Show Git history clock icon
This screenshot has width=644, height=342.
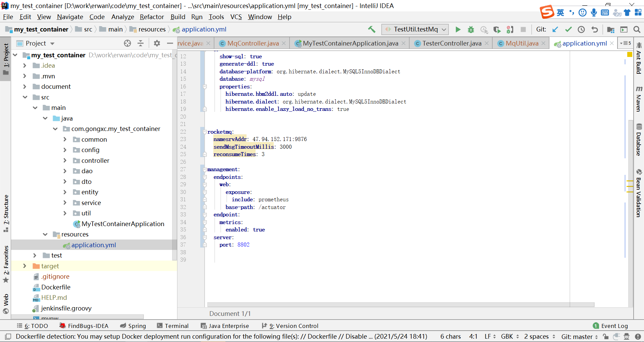[581, 29]
